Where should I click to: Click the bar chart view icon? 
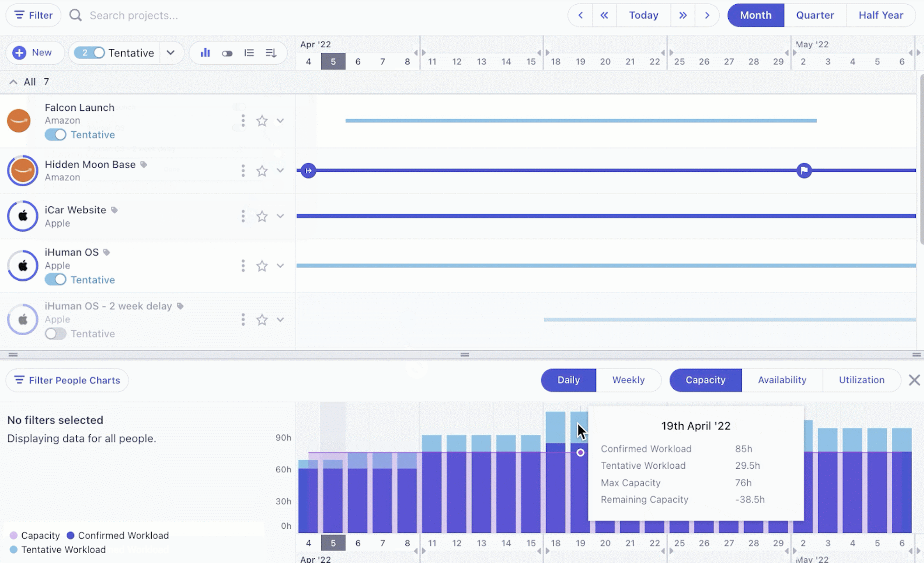click(205, 53)
